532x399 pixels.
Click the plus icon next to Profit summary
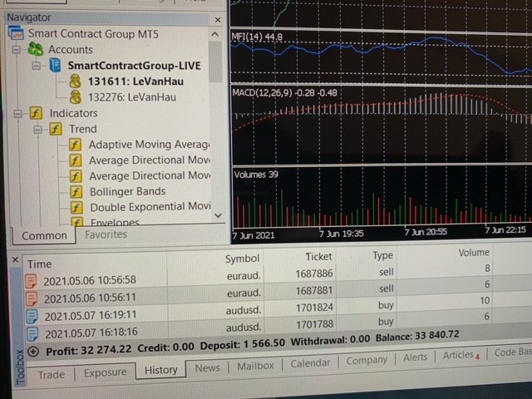point(33,352)
